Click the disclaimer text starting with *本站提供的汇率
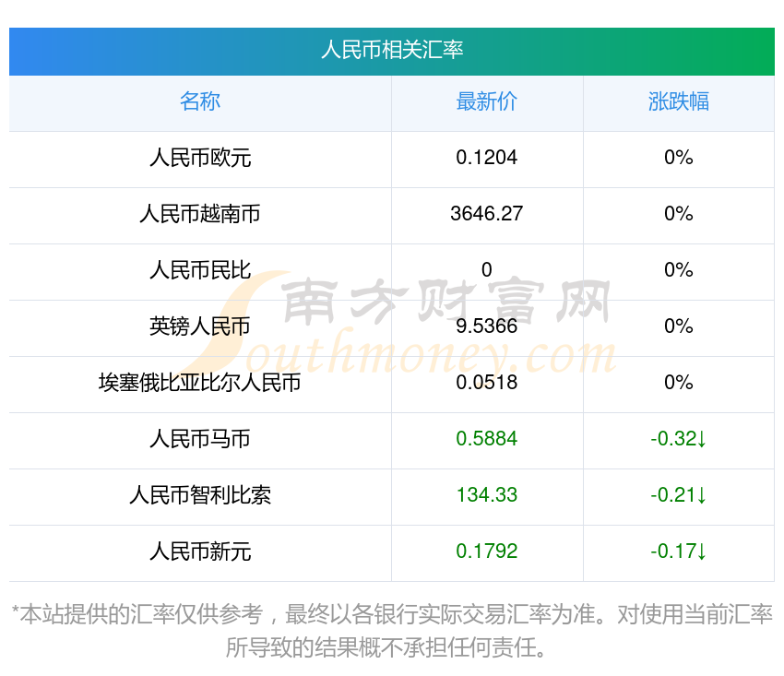784x676 pixels. 392,631
